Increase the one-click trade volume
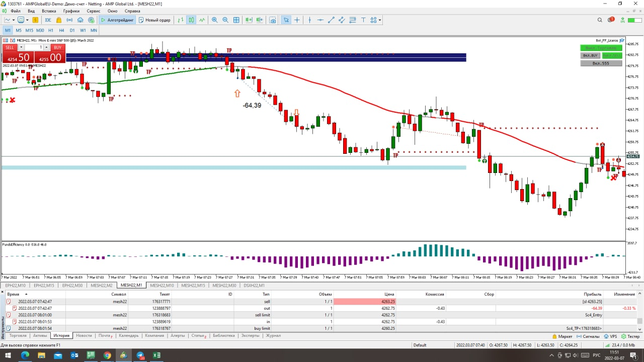Image resolution: width=644 pixels, height=362 pixels. 46,46
